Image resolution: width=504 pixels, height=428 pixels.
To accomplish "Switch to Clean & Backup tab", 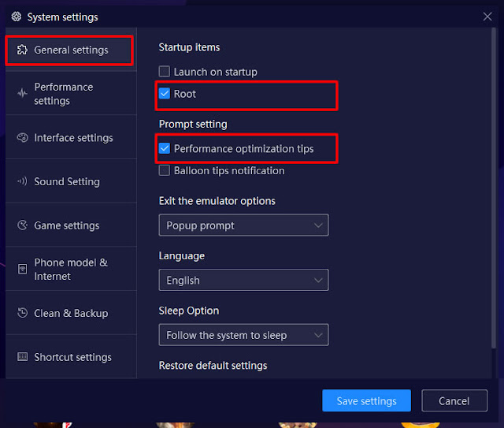I will [x=71, y=313].
